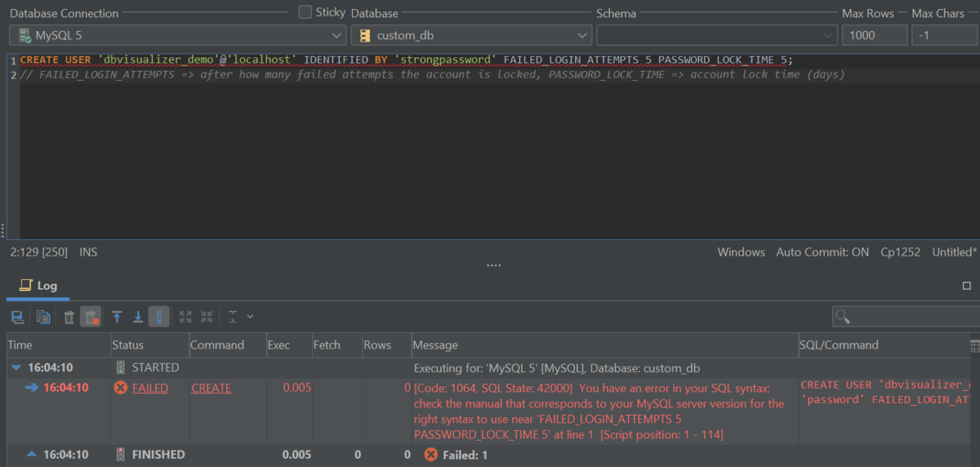The height and width of the screenshot is (467, 980).
Task: Click the FAILED status link
Action: 150,388
